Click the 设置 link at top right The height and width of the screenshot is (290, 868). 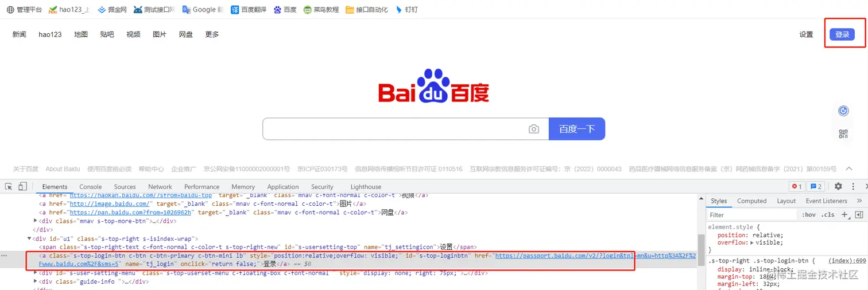tap(806, 34)
